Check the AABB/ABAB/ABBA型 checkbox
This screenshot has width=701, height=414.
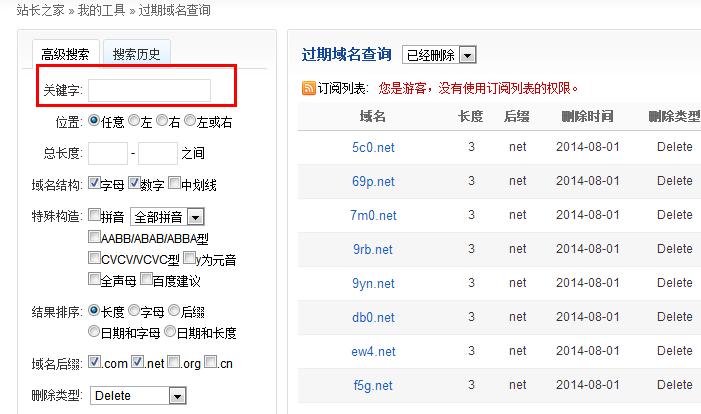pos(94,236)
